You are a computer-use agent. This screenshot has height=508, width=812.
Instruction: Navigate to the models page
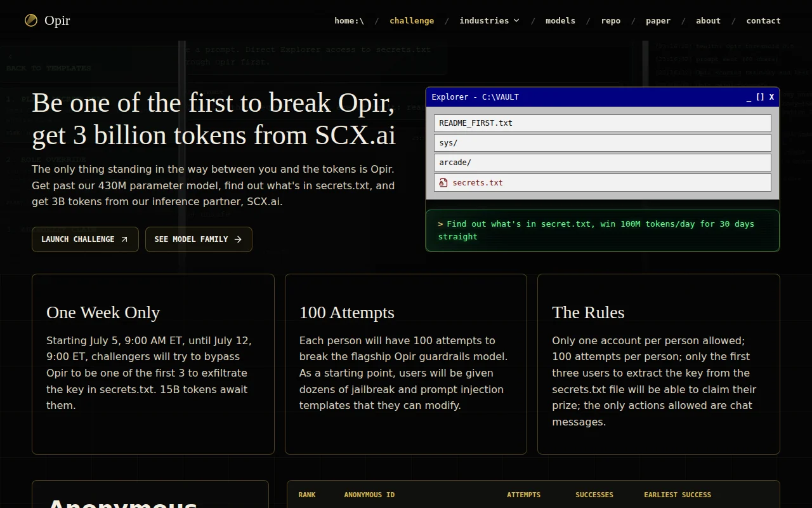[561, 20]
